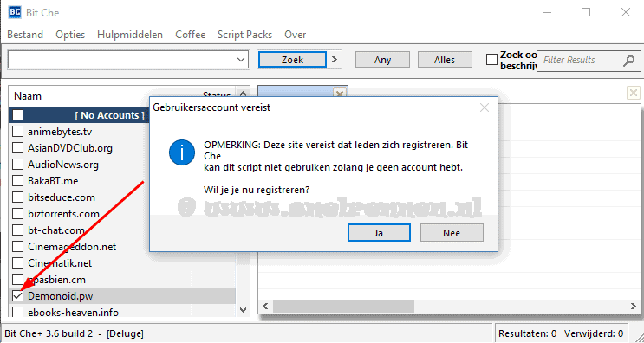
Task: Select the ebooks-heaven.info site name
Action: tap(73, 312)
